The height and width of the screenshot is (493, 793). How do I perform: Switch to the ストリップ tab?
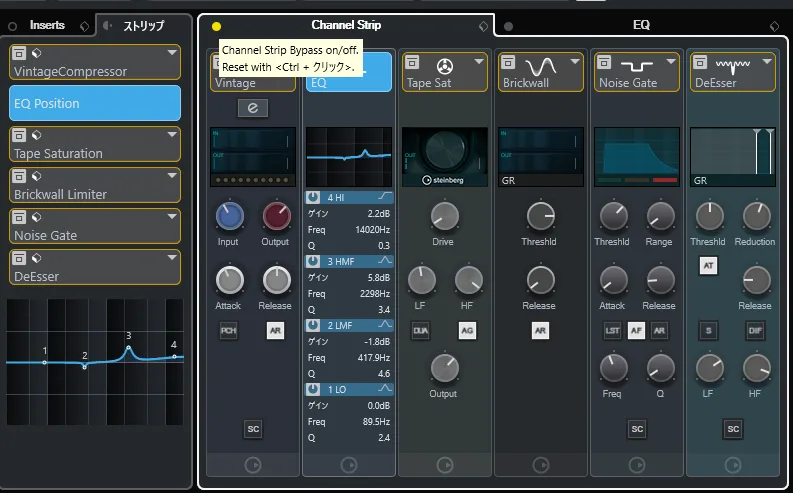(x=144, y=26)
